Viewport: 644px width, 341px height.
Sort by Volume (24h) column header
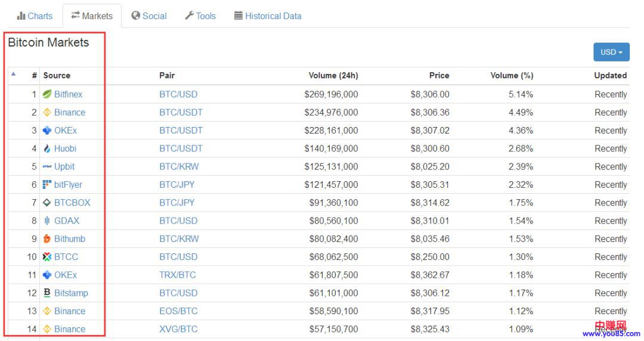[x=333, y=75]
